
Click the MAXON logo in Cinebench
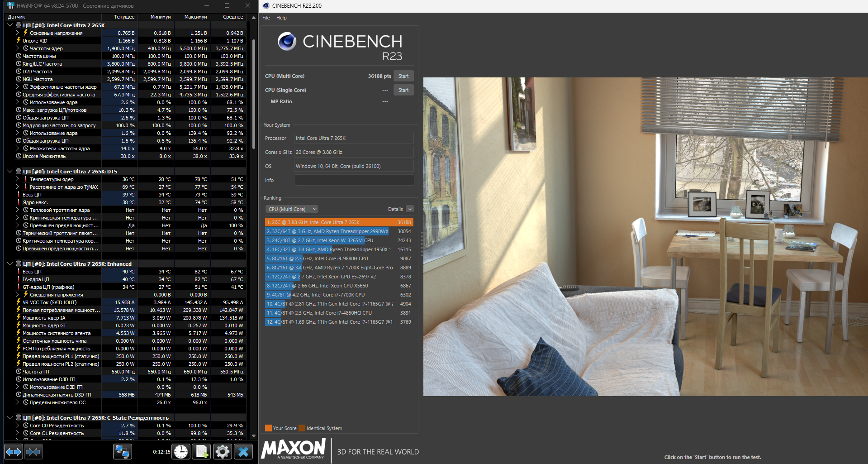[293, 449]
